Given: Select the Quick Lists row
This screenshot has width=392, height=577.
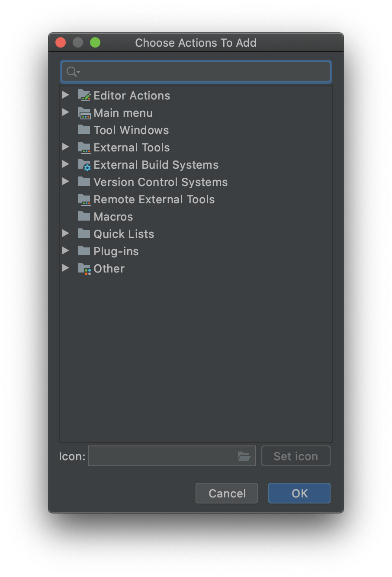Looking at the screenshot, I should click(196, 234).
